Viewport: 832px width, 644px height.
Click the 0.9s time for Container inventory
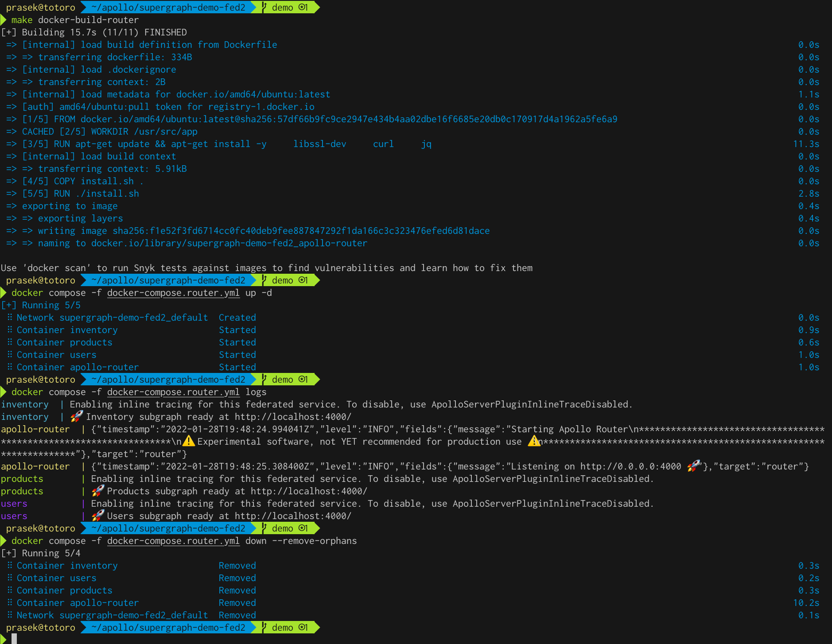[x=809, y=330]
